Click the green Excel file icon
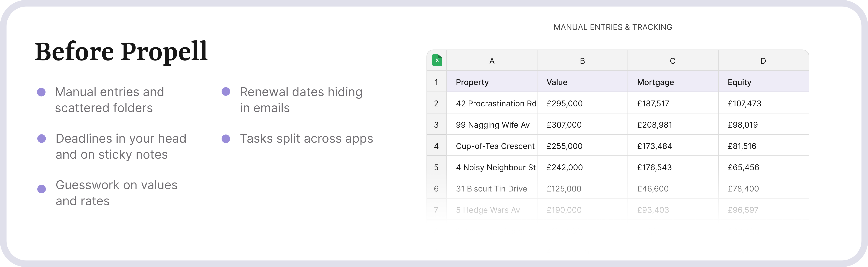 [x=437, y=60]
